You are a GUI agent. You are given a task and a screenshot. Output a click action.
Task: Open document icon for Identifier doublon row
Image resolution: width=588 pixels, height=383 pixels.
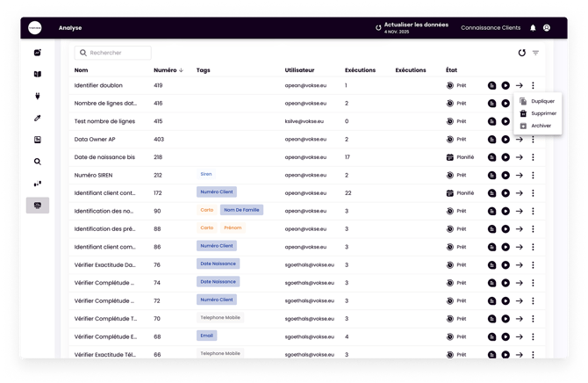492,85
